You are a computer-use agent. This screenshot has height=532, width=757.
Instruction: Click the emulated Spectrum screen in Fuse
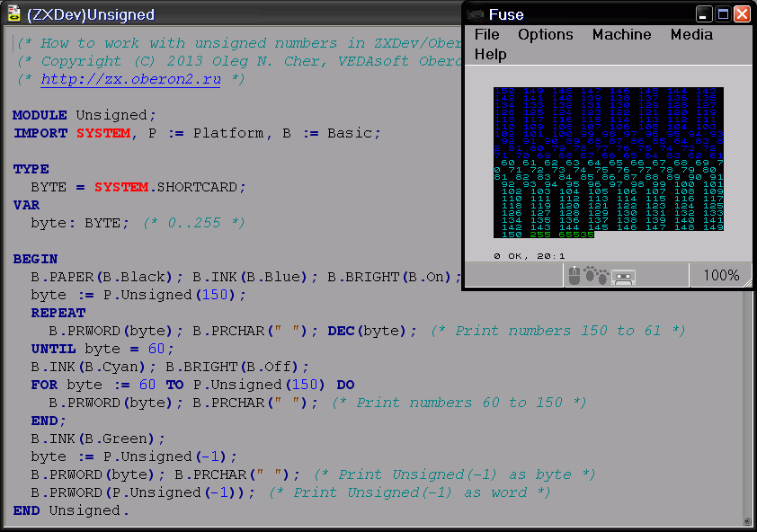point(609,163)
